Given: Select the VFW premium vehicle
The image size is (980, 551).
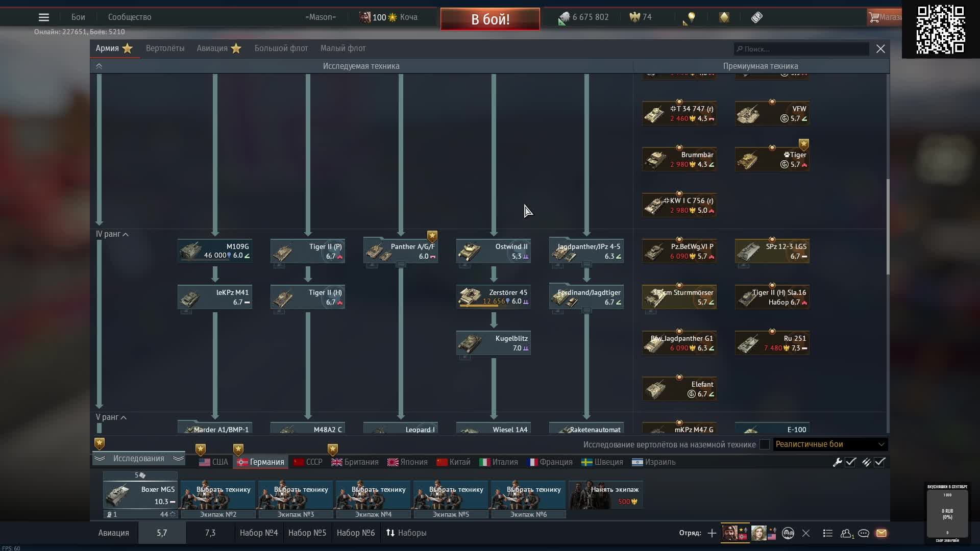Looking at the screenshot, I should tap(772, 114).
